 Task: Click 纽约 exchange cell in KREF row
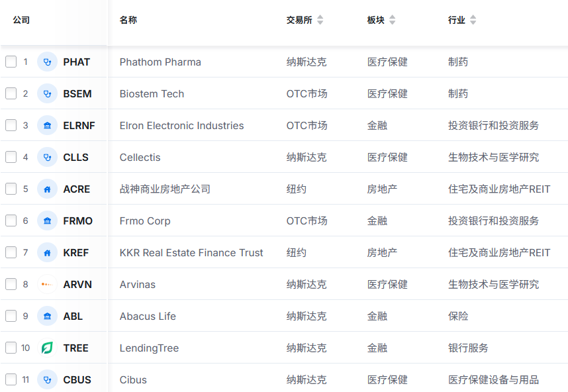pos(297,253)
